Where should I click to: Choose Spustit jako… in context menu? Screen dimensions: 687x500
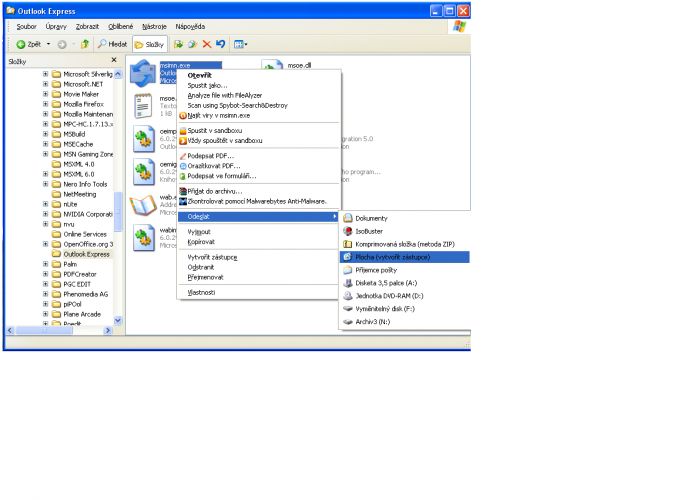click(x=259, y=85)
